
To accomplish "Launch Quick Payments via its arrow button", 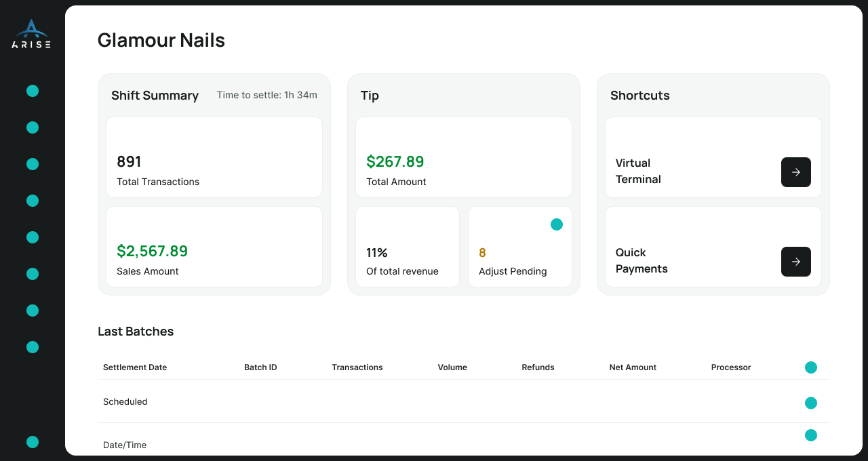I will click(x=796, y=262).
